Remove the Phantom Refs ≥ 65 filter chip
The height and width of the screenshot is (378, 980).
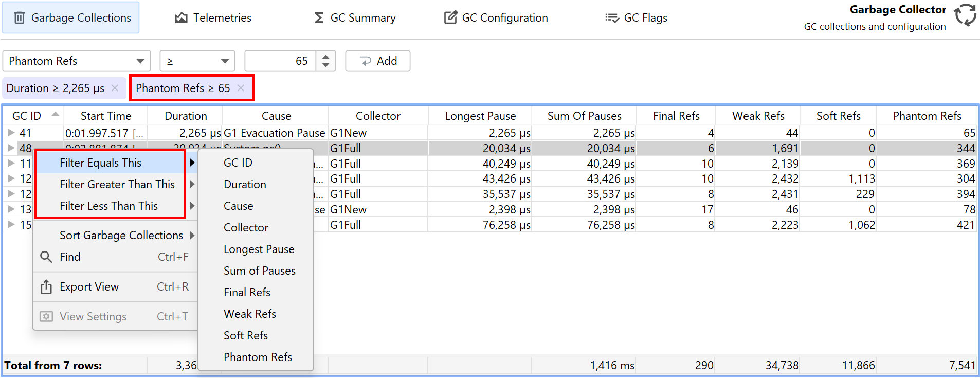point(241,88)
